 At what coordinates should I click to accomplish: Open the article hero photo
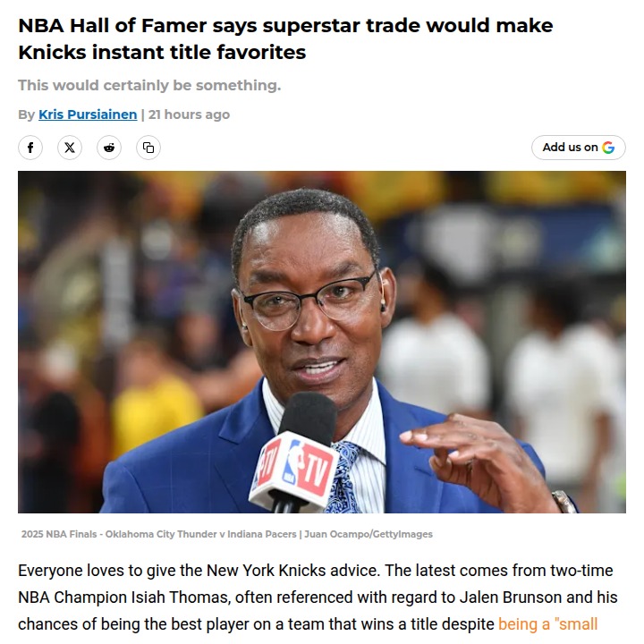322,342
